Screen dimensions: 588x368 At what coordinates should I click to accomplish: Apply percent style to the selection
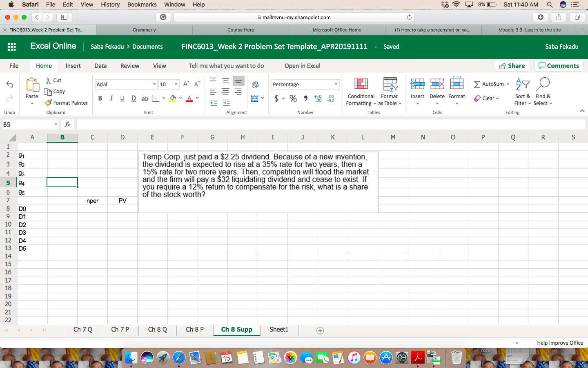pyautogui.click(x=293, y=99)
